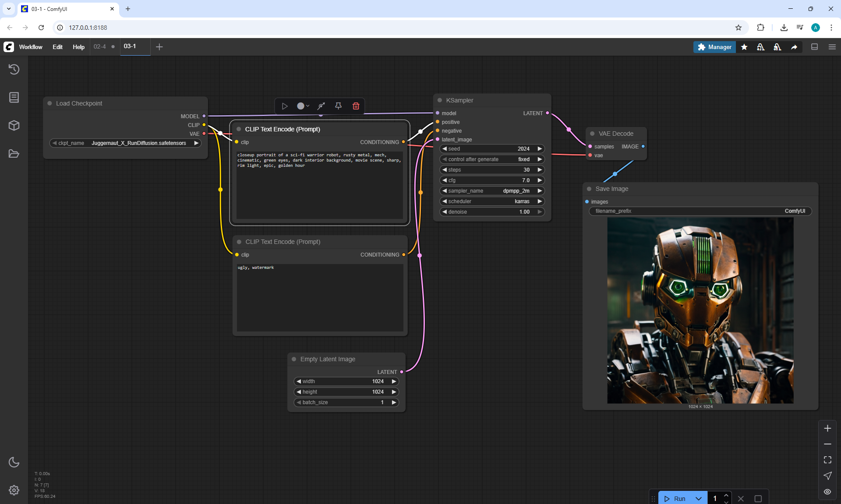This screenshot has width=841, height=504.
Task: Click the filename_prefix field in Save Image
Action: click(x=700, y=211)
